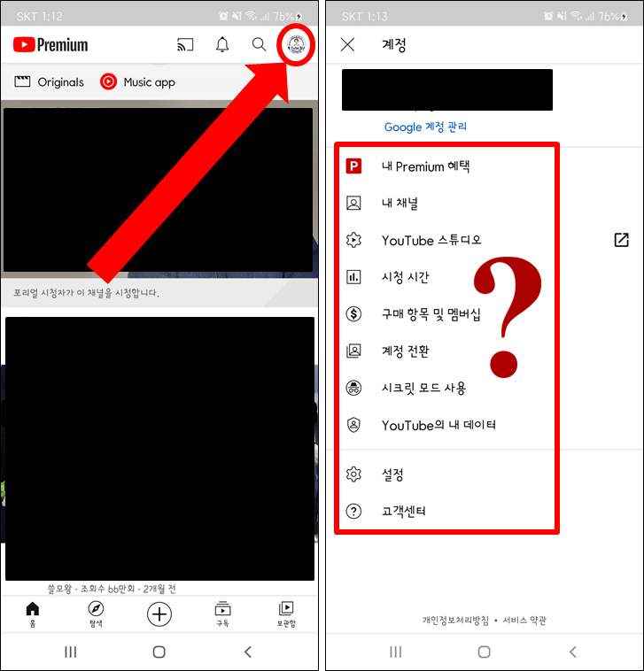
Task: Open the profile avatar account menu
Action: click(296, 44)
